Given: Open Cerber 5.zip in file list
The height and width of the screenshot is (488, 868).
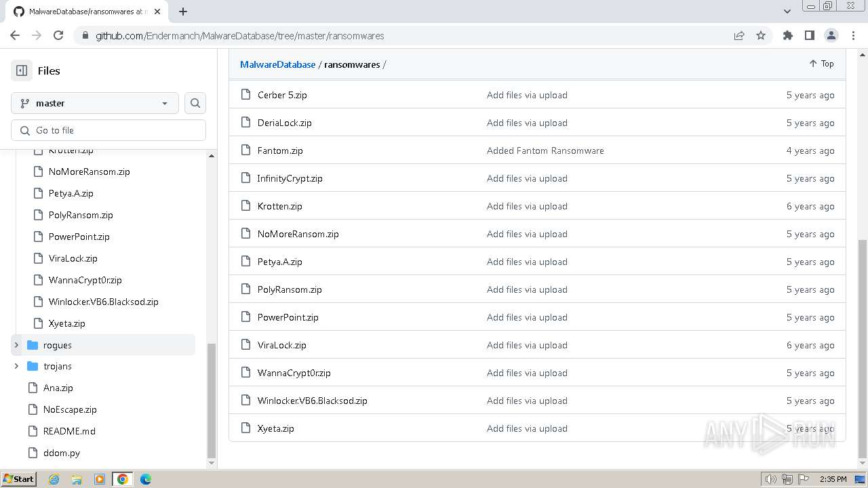Looking at the screenshot, I should tap(282, 95).
